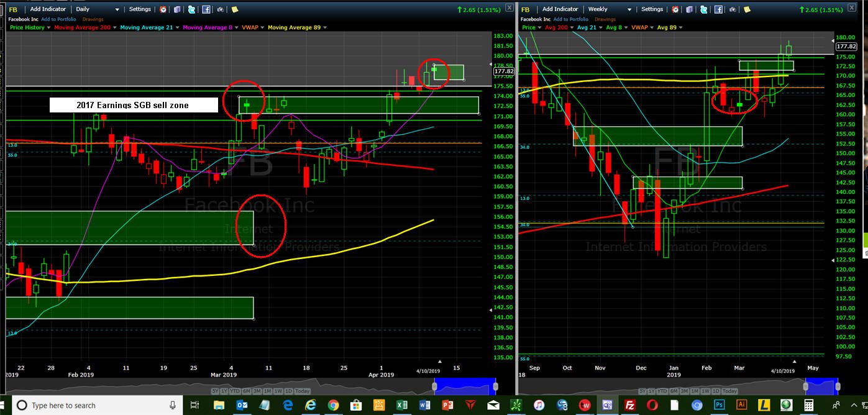Click the Facebook share icon on Daily chart
Screen dimensions: 868x415
[206, 9]
